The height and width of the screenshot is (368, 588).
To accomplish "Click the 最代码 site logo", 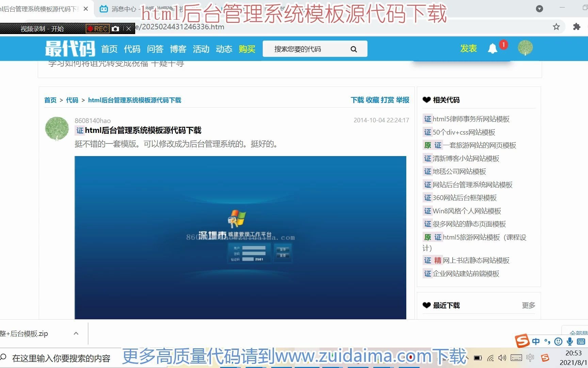I will point(70,48).
